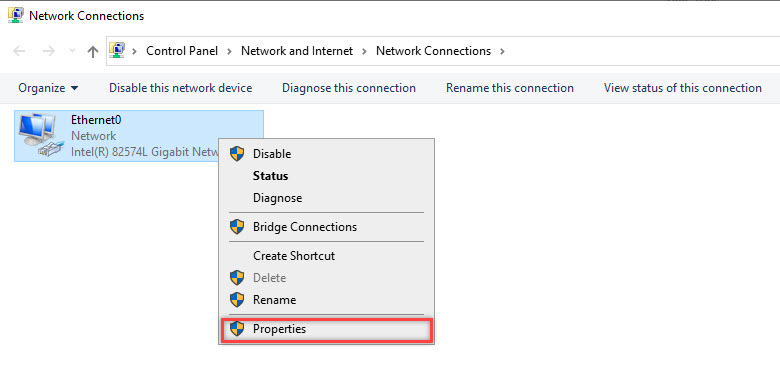
Task: Click the Ethernet0 network adapter icon
Action: coord(42,135)
